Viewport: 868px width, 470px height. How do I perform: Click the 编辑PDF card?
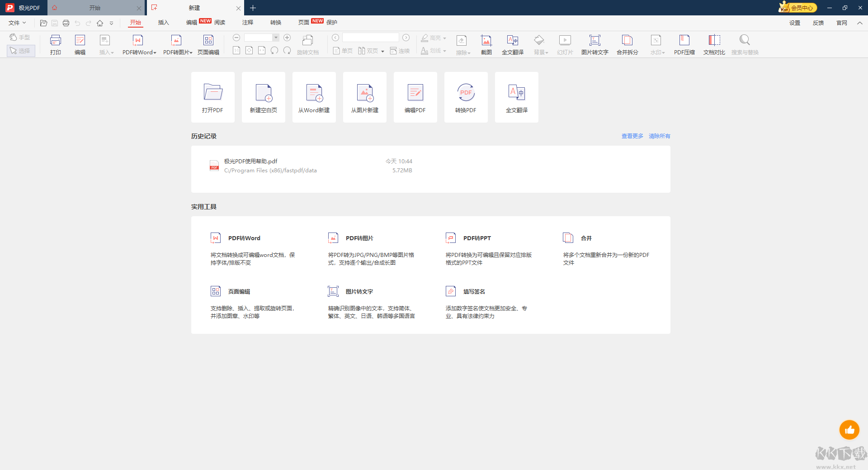(x=415, y=97)
